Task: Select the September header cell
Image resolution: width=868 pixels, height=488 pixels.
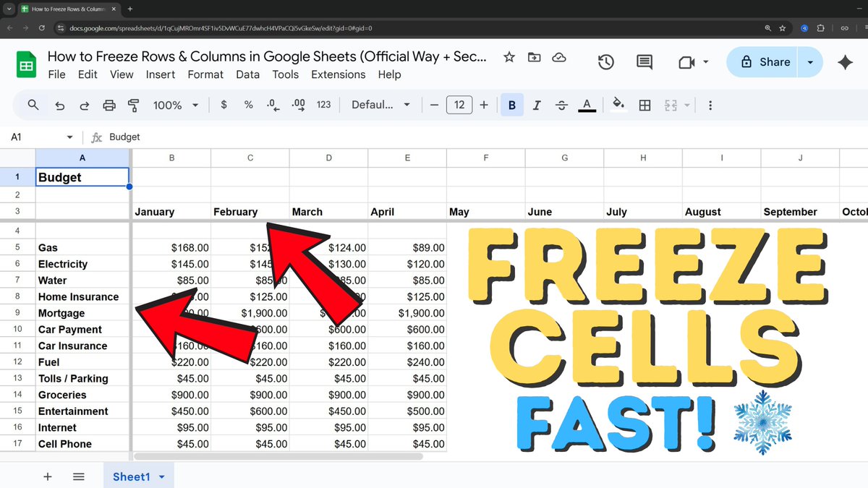Action: (x=800, y=212)
